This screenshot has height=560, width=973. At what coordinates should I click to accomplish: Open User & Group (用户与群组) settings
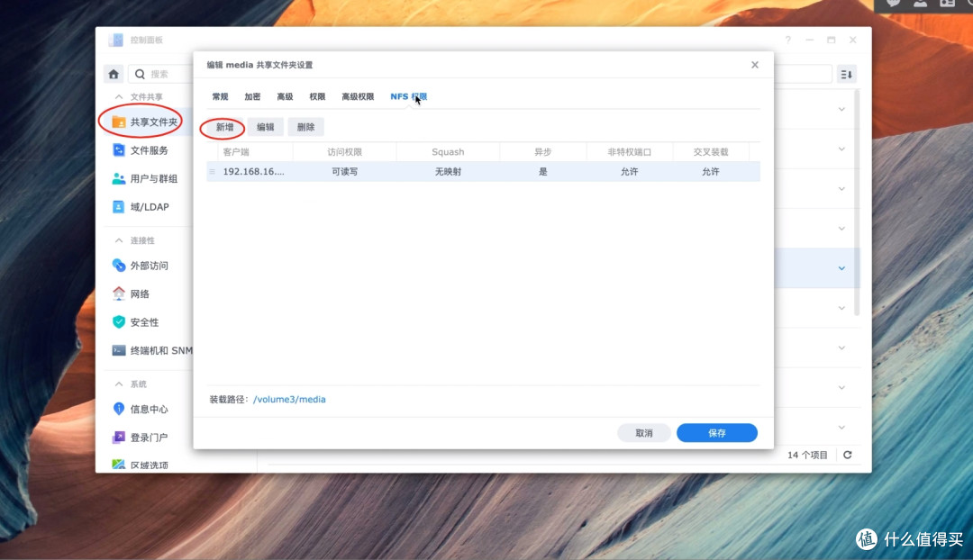point(144,178)
